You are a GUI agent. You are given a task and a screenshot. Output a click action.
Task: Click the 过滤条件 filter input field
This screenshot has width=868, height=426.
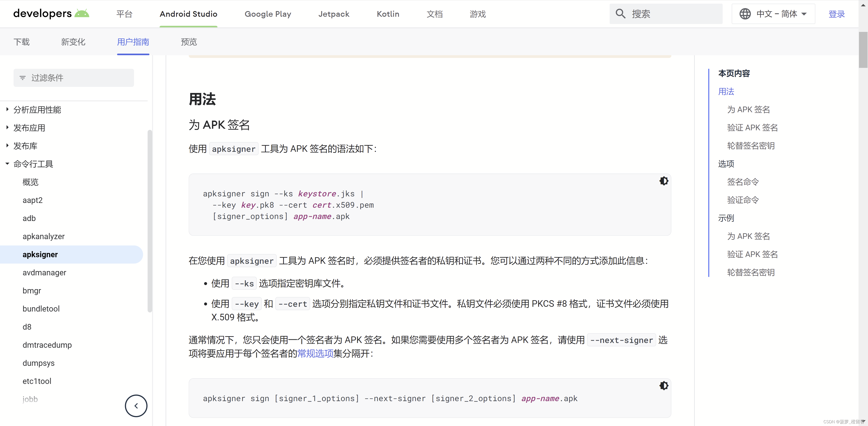[74, 78]
